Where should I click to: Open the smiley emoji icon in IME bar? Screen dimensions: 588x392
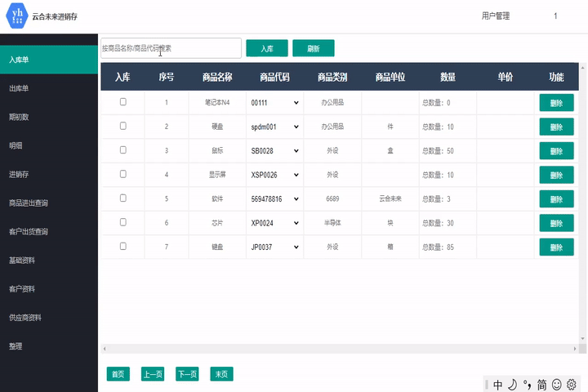pyautogui.click(x=557, y=385)
